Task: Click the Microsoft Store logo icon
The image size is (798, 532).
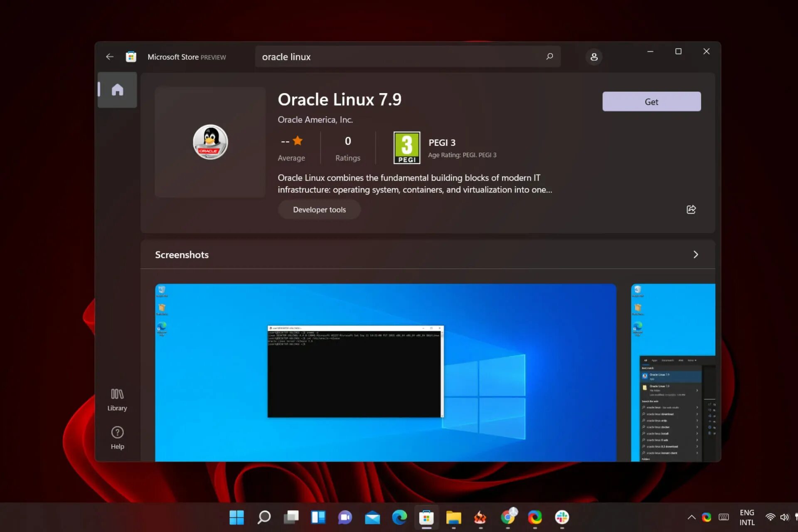Action: 131,57
